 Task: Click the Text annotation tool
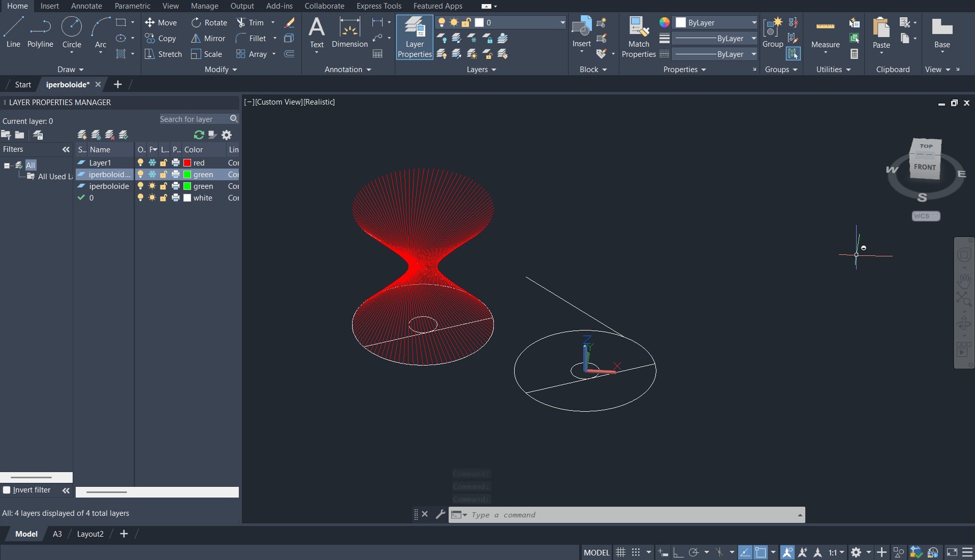[317, 31]
